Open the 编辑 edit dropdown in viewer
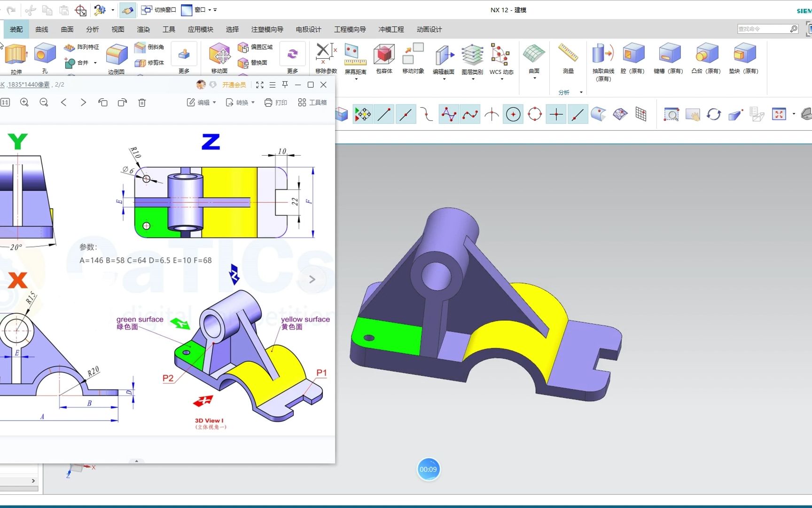This screenshot has width=812, height=508. pos(201,103)
